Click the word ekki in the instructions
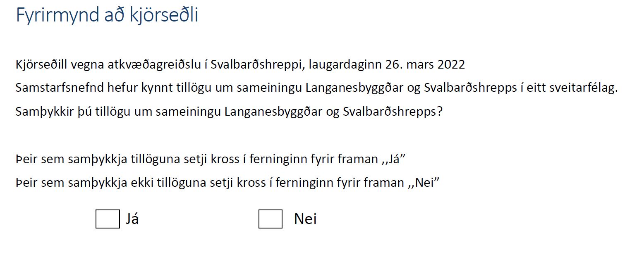The width and height of the screenshot is (644, 257). coord(144,183)
